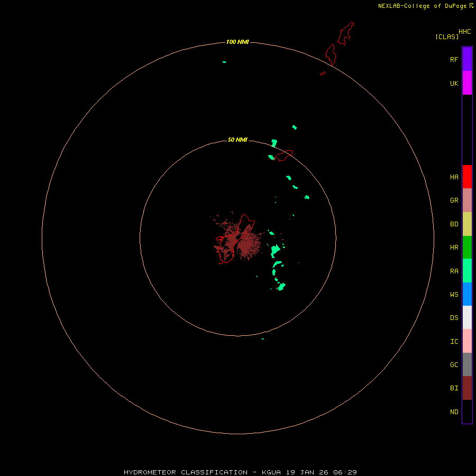Click the RA legend label

click(x=454, y=271)
